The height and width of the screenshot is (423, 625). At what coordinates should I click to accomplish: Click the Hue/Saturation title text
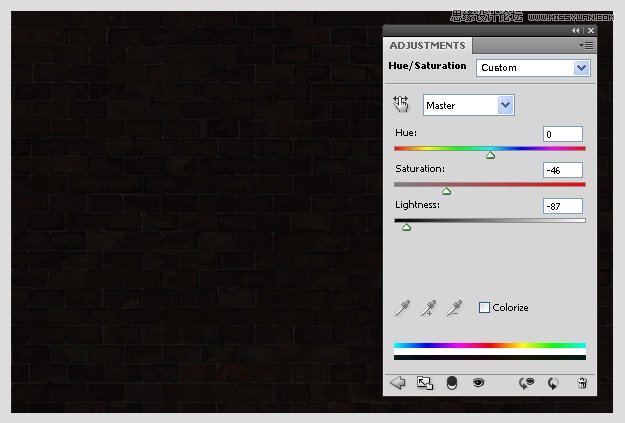(427, 65)
